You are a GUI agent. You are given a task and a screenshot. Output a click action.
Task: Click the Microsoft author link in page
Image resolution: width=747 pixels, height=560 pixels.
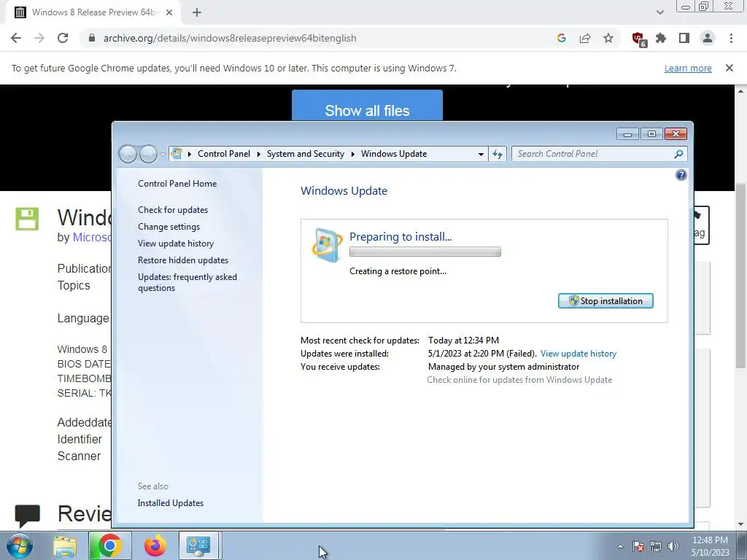pos(91,237)
